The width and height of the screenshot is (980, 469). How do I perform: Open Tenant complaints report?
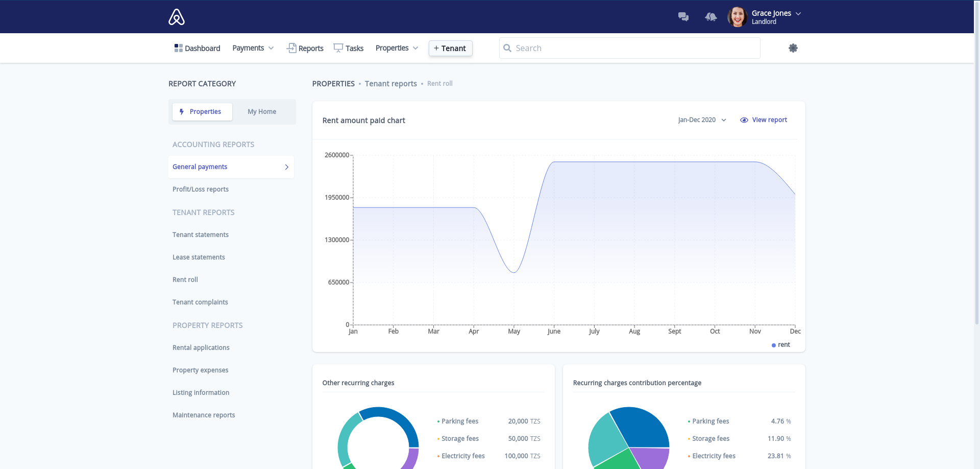click(x=200, y=302)
